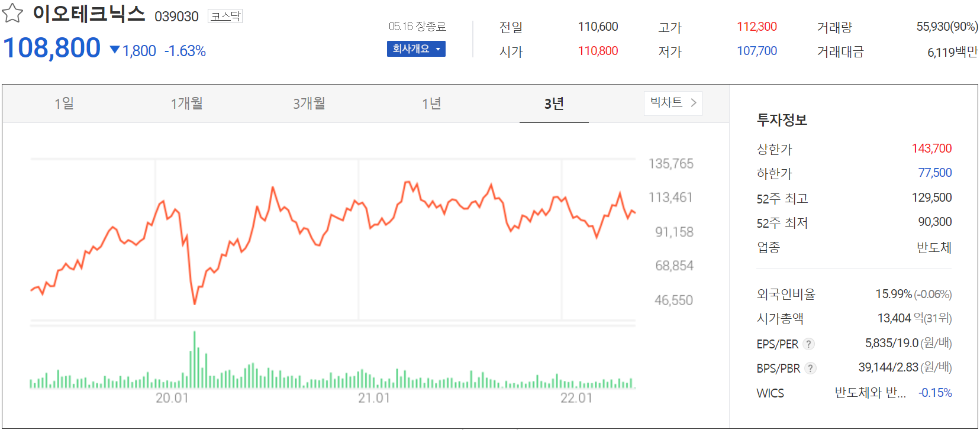This screenshot has height=430, width=980.
Task: Click 시가총액 value 13,404 억
Action: pos(900,318)
